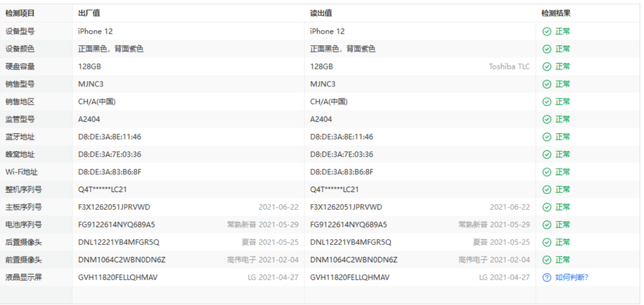Click read value CH/A(中国) in 读出值 column
This screenshot has height=305, width=644.
(328, 102)
